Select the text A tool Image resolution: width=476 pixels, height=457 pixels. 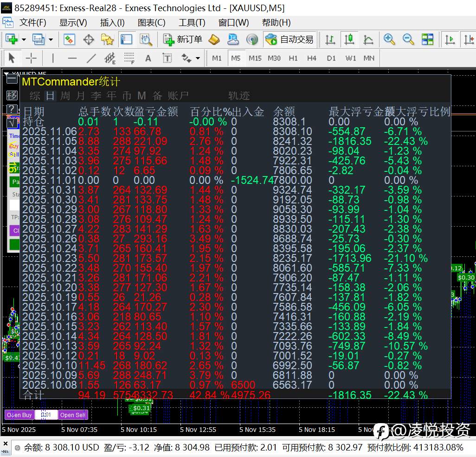pos(148,58)
